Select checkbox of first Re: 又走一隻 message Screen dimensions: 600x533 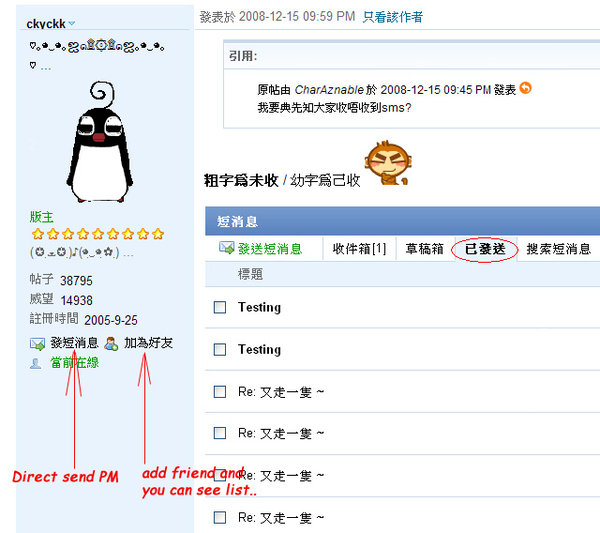[x=220, y=392]
